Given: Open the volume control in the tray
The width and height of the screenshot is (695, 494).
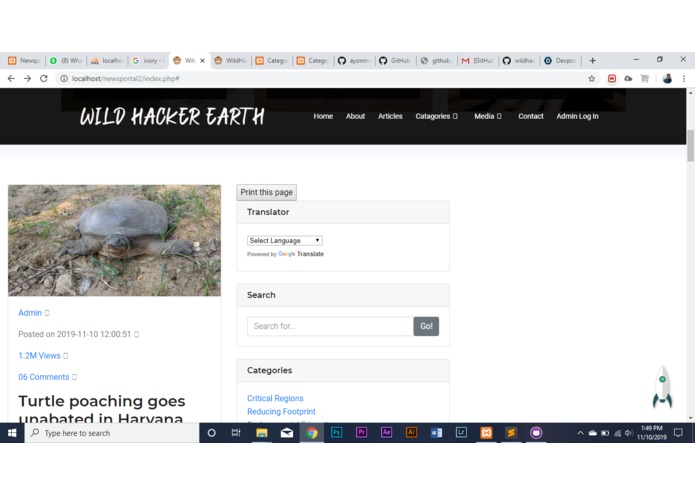Looking at the screenshot, I should [x=628, y=433].
